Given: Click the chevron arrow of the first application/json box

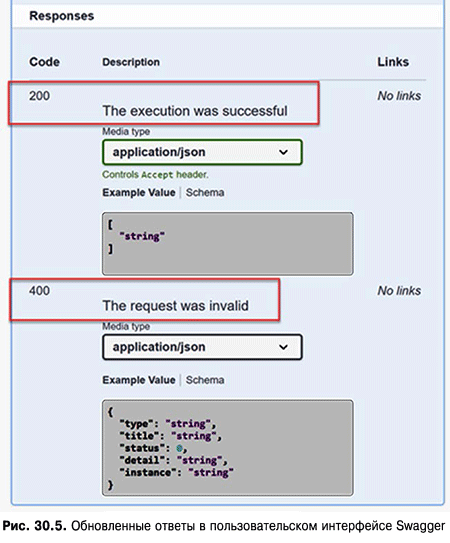Looking at the screenshot, I should [x=283, y=152].
